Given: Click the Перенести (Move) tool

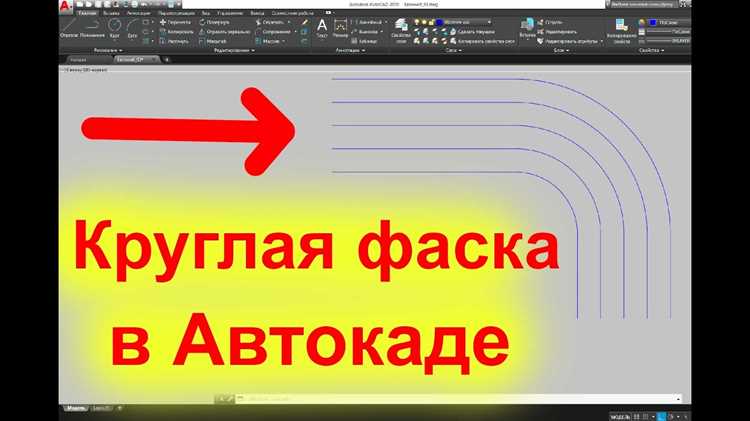Looking at the screenshot, I should (x=175, y=22).
